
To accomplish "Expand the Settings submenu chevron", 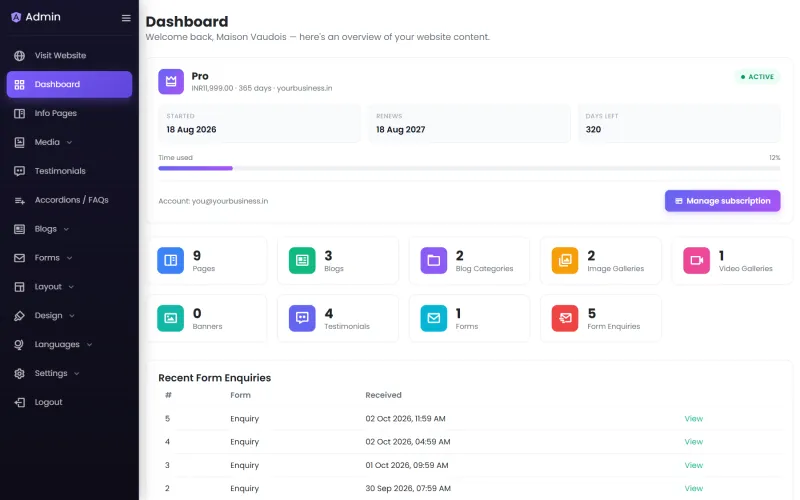I will 77,373.
